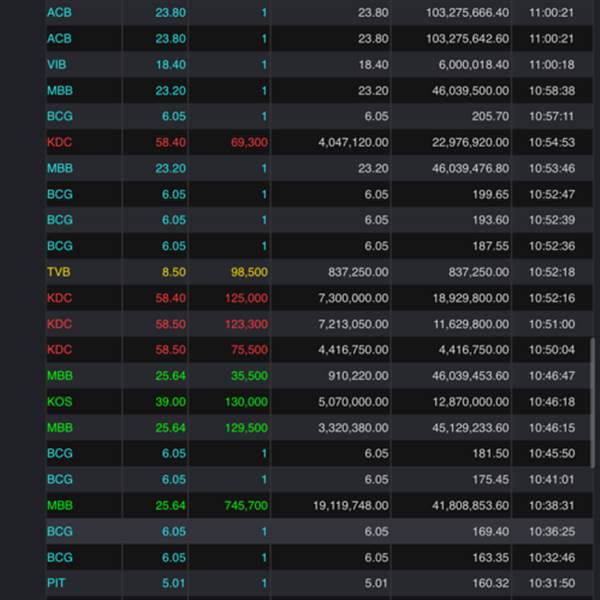Click TVB price 8.50

coord(174,272)
